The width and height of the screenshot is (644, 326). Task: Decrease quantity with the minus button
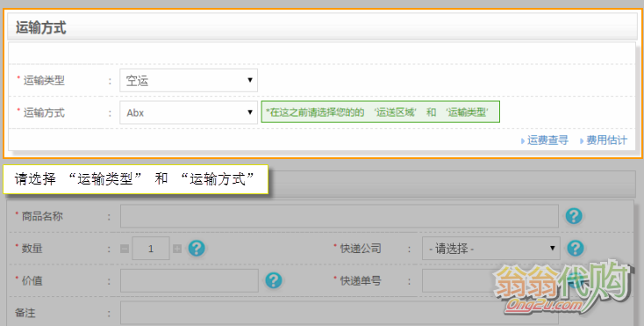click(x=125, y=249)
